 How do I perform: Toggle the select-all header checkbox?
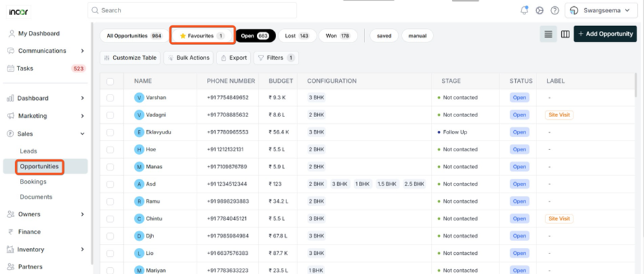tap(110, 82)
